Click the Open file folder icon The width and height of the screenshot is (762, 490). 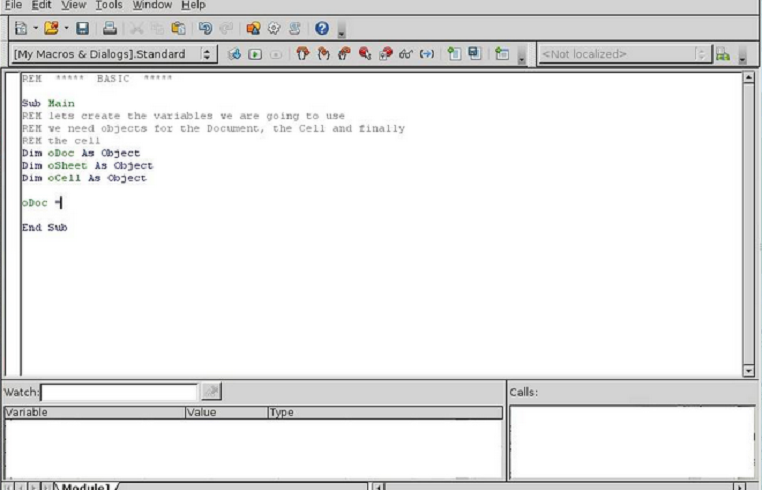click(x=51, y=28)
